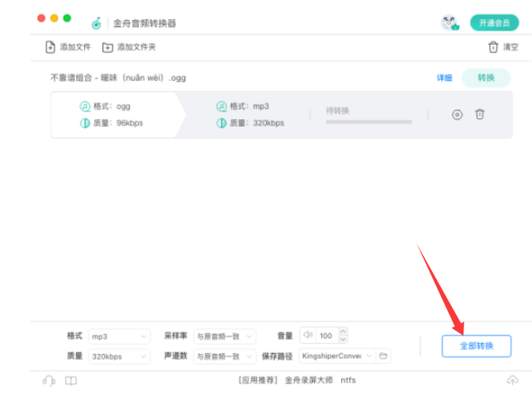Click the 开通会员 membership button
Image resolution: width=532 pixels, height=401 pixels.
494,23
